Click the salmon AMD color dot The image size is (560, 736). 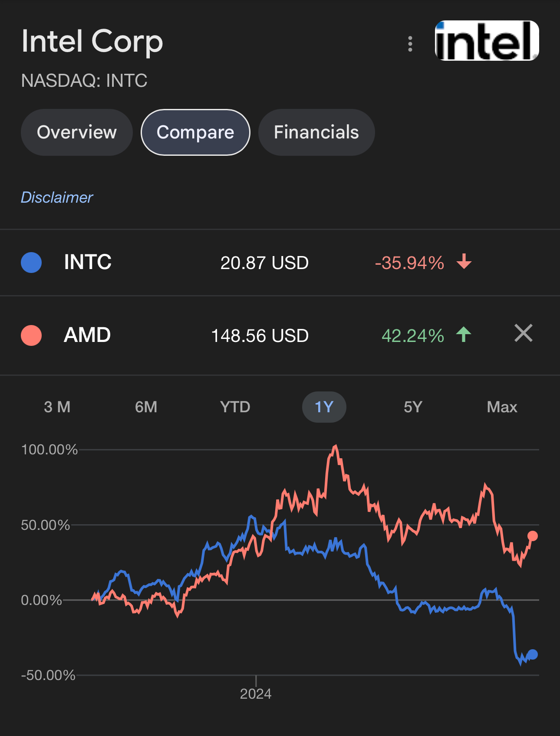coord(31,335)
